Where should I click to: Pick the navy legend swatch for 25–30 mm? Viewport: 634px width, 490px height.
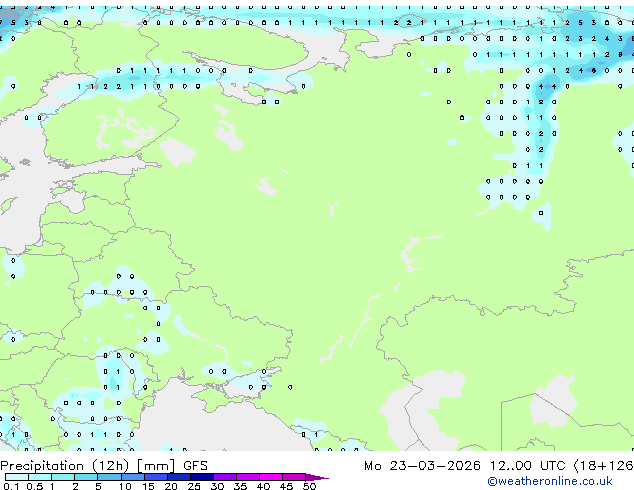pos(202,477)
